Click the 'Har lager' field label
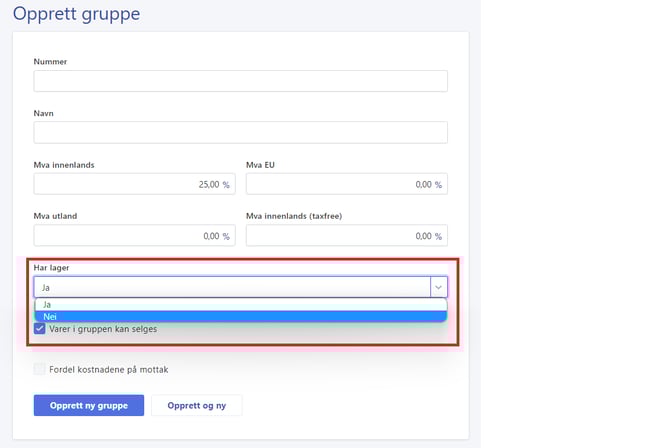This screenshot has height=448, width=670. tap(51, 268)
